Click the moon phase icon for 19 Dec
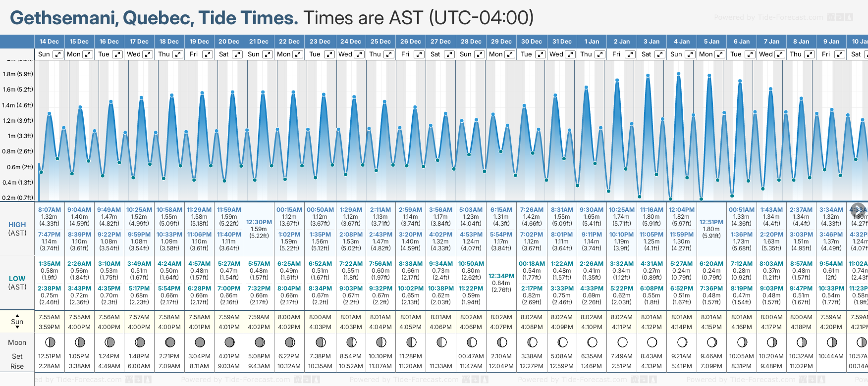The image size is (868, 386). pos(200,342)
